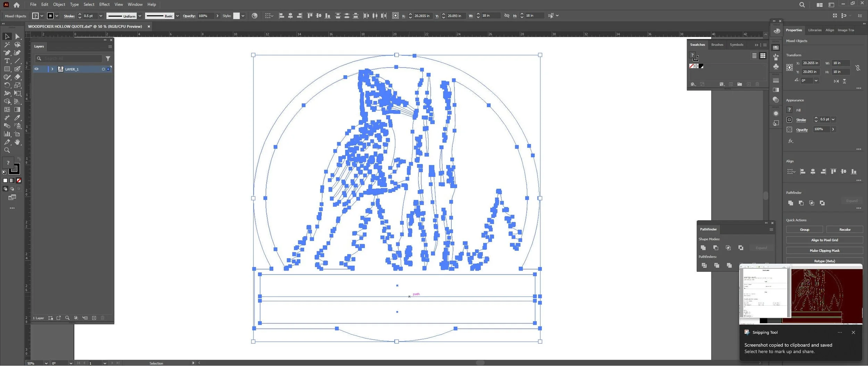Click Stroke link in Appearance section
The height and width of the screenshot is (366, 868).
tap(801, 120)
